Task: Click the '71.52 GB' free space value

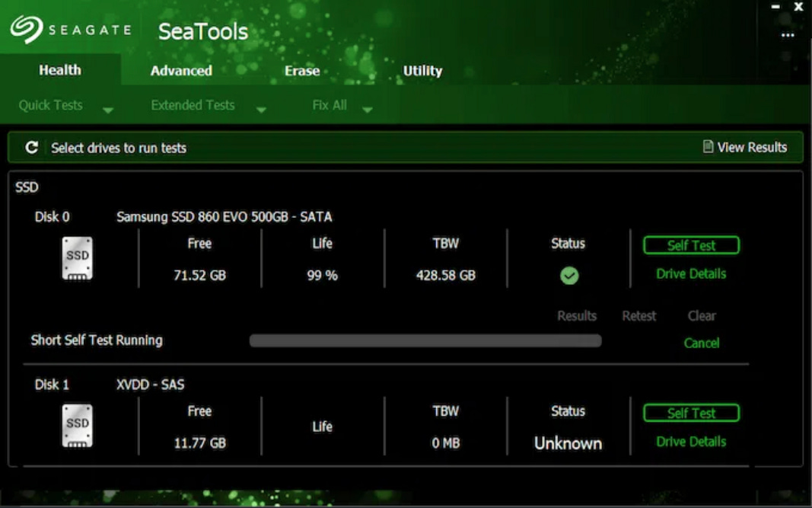Action: click(x=200, y=275)
